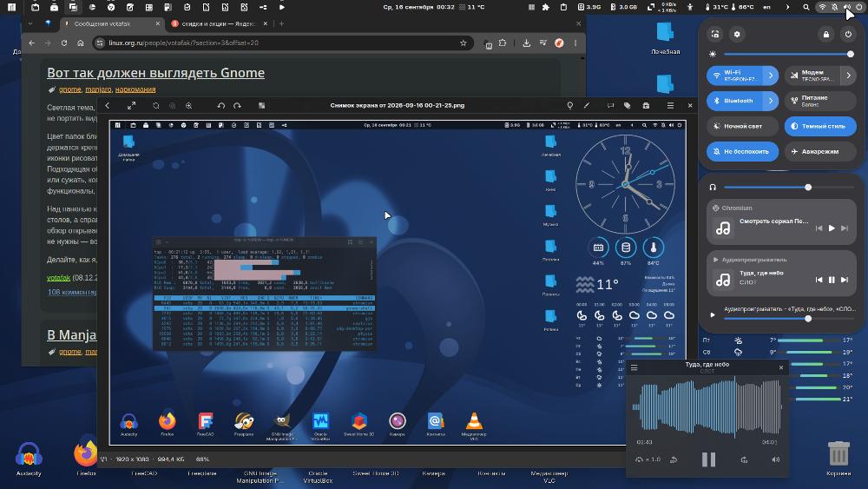
Task: Toggle Bluetooth in quick settings
Action: pyautogui.click(x=734, y=101)
